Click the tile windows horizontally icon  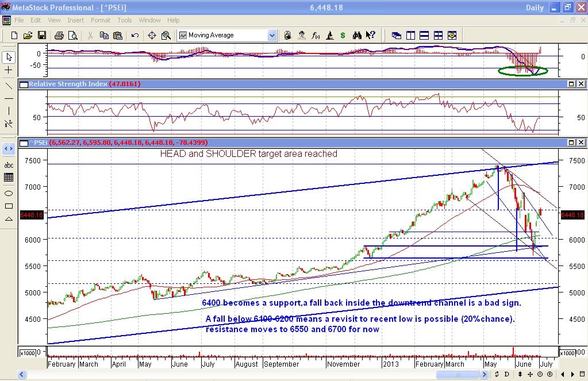[x=424, y=35]
